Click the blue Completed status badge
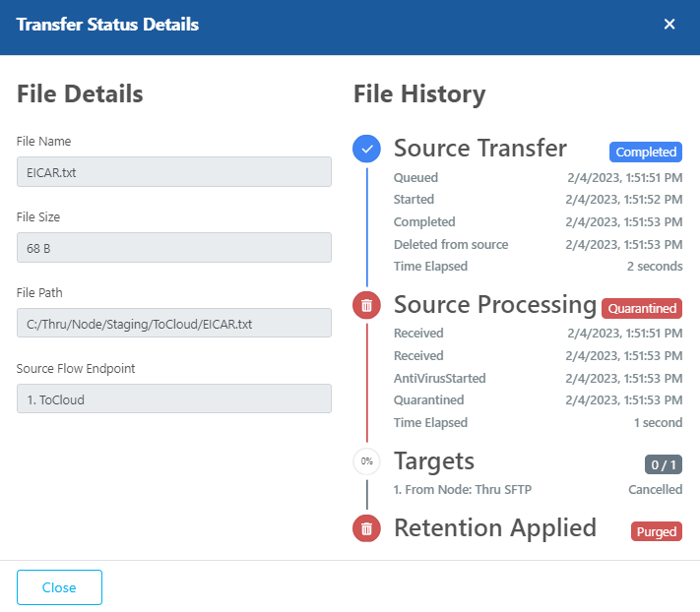Screen dimensions: 700x612 click(646, 153)
